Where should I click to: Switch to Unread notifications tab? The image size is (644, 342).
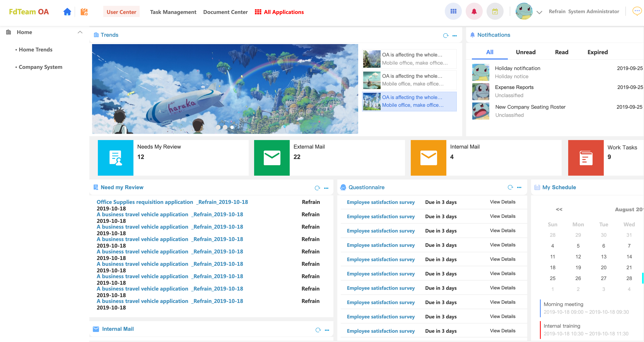(525, 52)
